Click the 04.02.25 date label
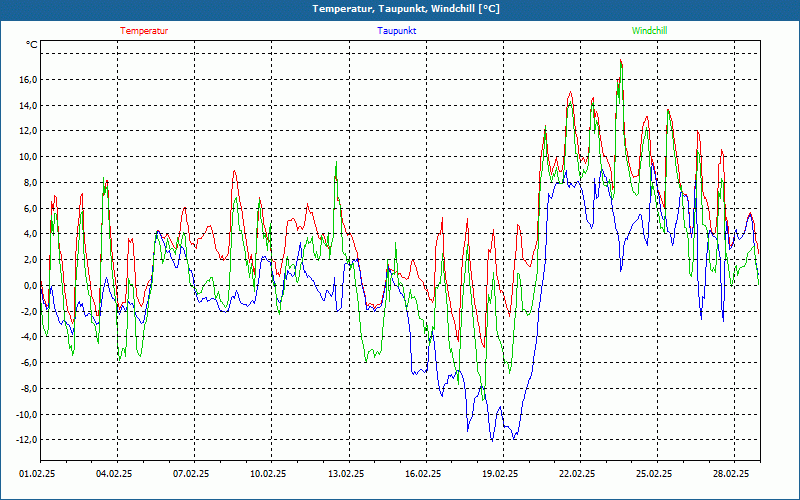The width and height of the screenshot is (800, 500). coord(114,474)
